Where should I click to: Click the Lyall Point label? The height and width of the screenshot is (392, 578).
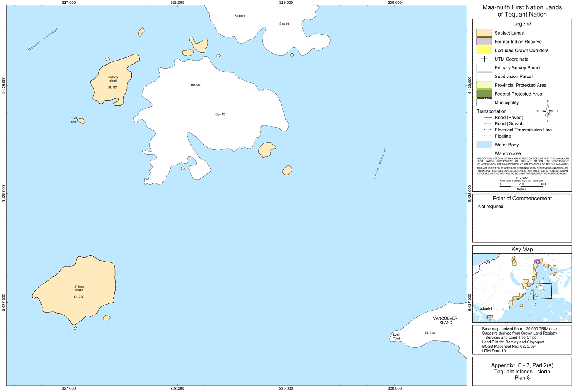point(396,336)
